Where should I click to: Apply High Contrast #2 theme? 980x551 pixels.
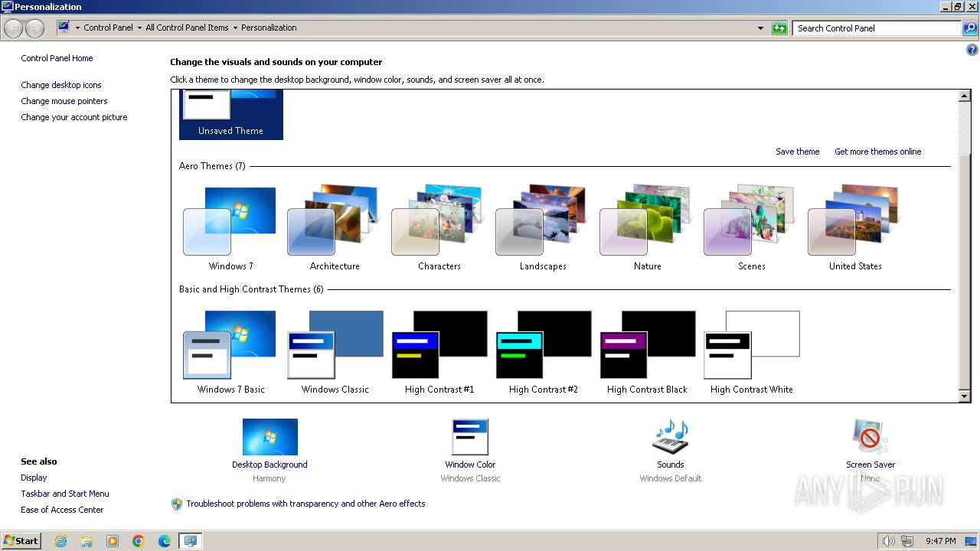click(543, 351)
